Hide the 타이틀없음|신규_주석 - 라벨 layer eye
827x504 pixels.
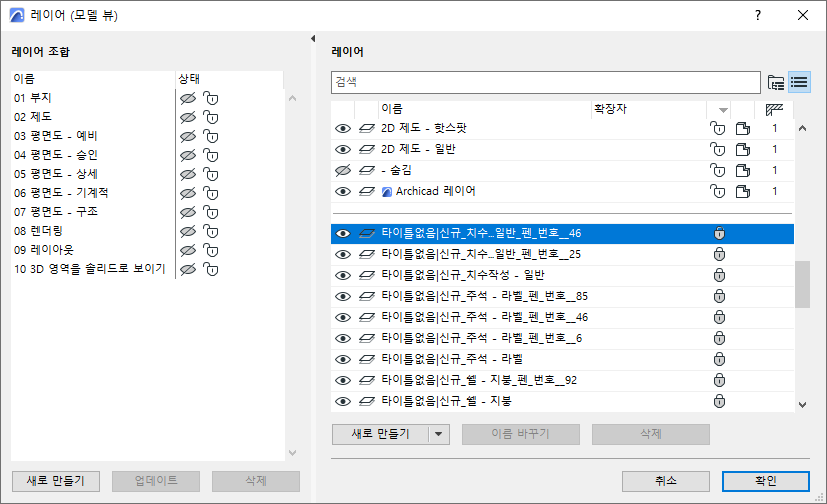pos(343,360)
